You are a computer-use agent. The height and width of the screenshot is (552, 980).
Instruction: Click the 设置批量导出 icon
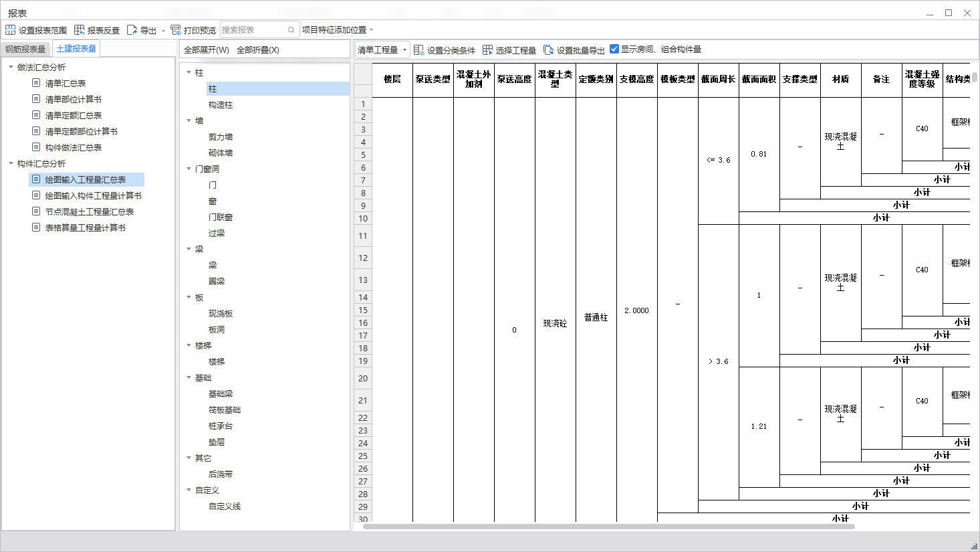549,50
